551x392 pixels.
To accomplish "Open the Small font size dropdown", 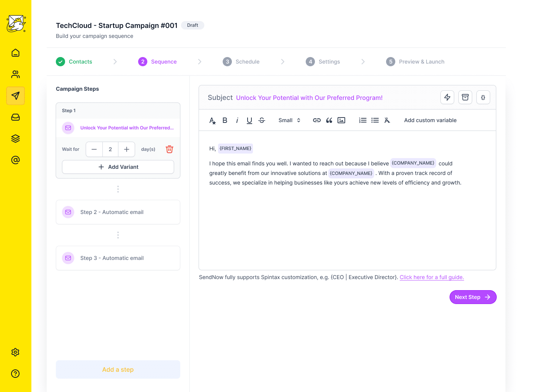I will (289, 120).
